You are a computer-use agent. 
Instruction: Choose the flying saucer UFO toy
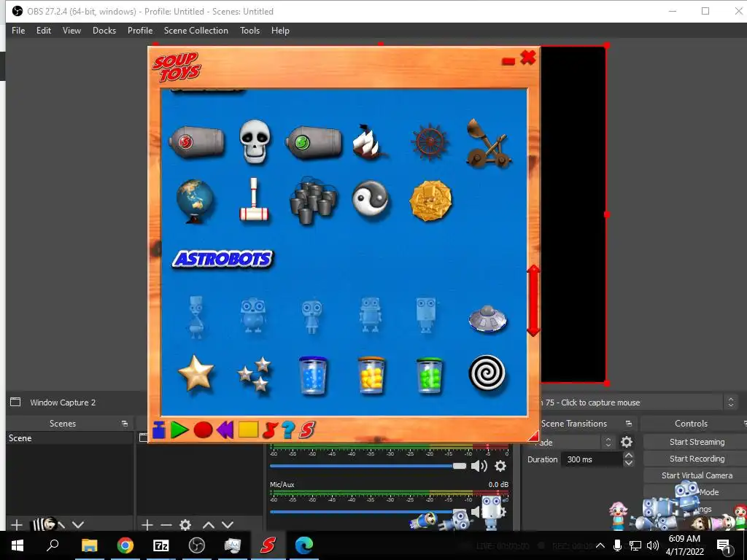pos(487,319)
